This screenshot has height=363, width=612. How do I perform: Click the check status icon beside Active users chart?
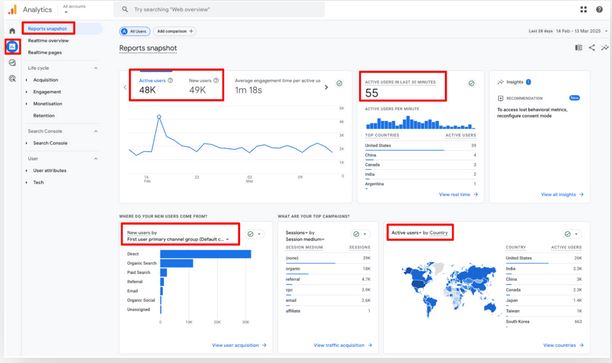(x=339, y=83)
